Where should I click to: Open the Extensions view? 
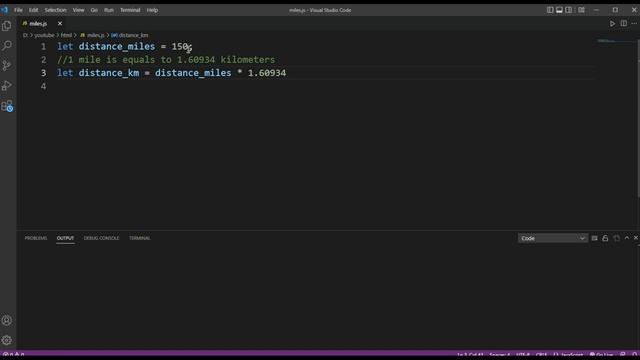click(7, 106)
